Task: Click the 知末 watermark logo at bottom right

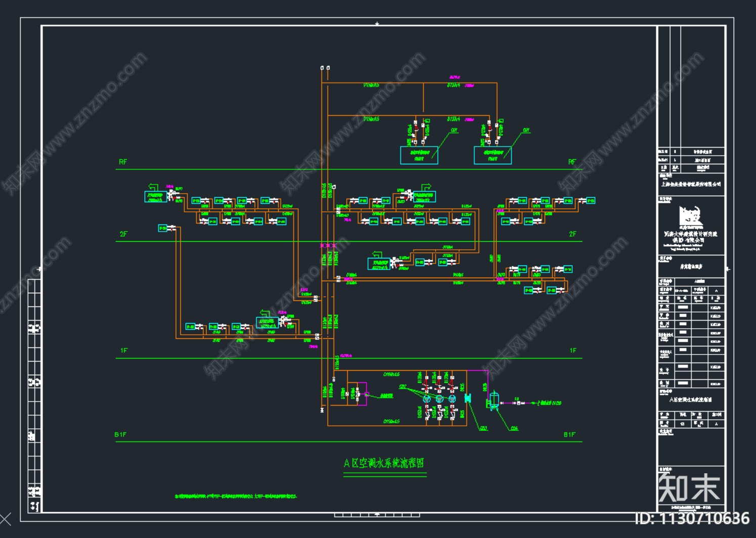Action: coord(689,487)
